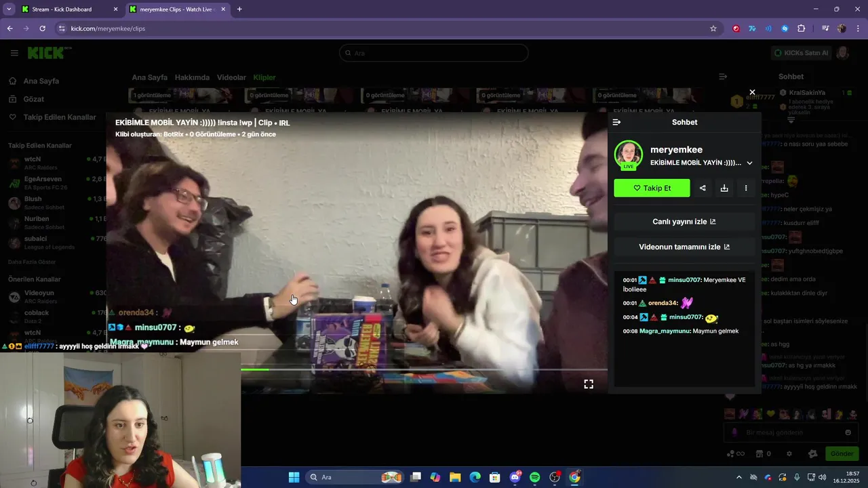Reload the page
Viewport: 868px width, 488px height.
42,28
